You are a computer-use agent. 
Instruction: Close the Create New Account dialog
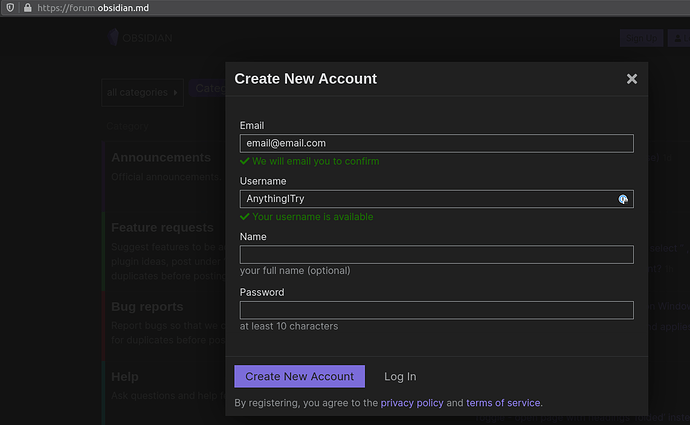point(631,79)
